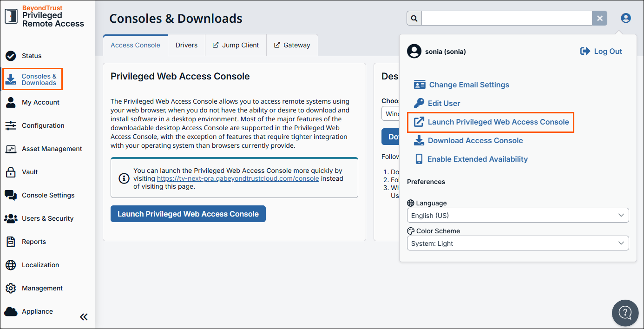644x329 pixels.
Task: Clear the search field with the X button
Action: pos(599,18)
